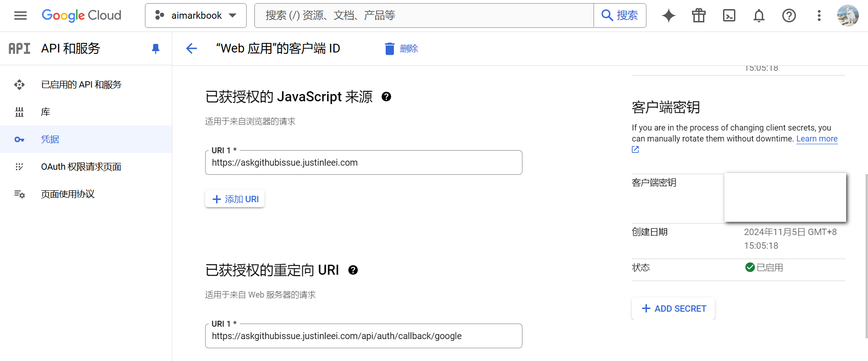868x361 pixels.
Task: Open the main hamburger navigation menu
Action: 21,16
